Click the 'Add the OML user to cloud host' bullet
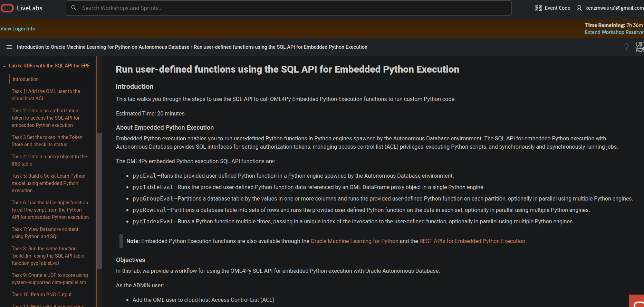 tap(203, 300)
